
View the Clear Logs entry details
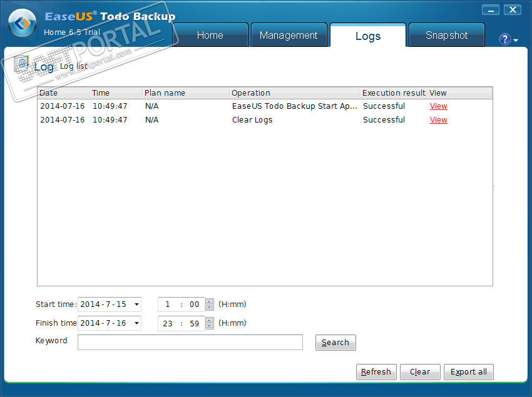[x=438, y=120]
